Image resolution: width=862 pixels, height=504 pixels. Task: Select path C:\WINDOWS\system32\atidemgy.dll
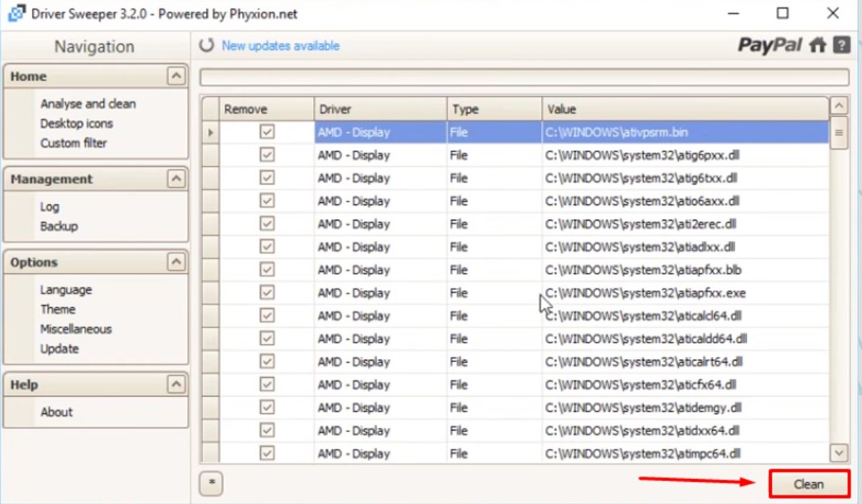pyautogui.click(x=644, y=408)
